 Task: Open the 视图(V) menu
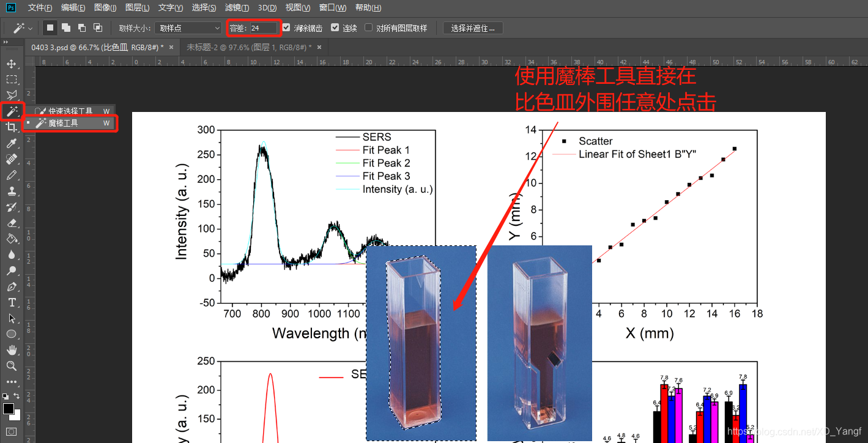point(298,7)
